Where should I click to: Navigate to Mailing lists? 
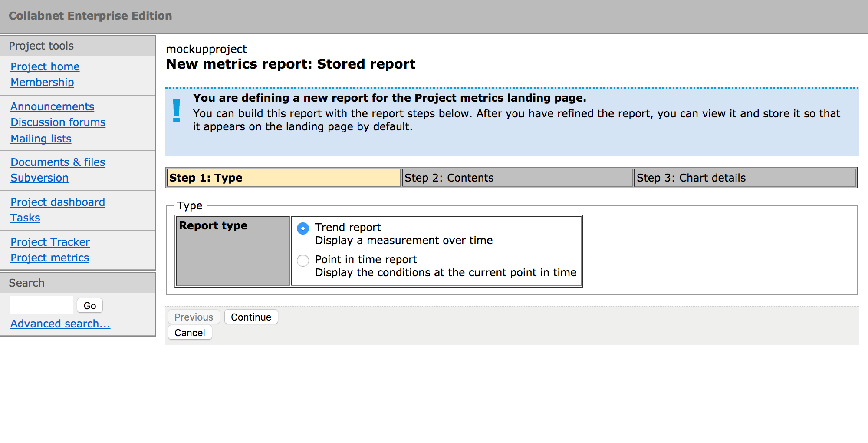point(41,139)
